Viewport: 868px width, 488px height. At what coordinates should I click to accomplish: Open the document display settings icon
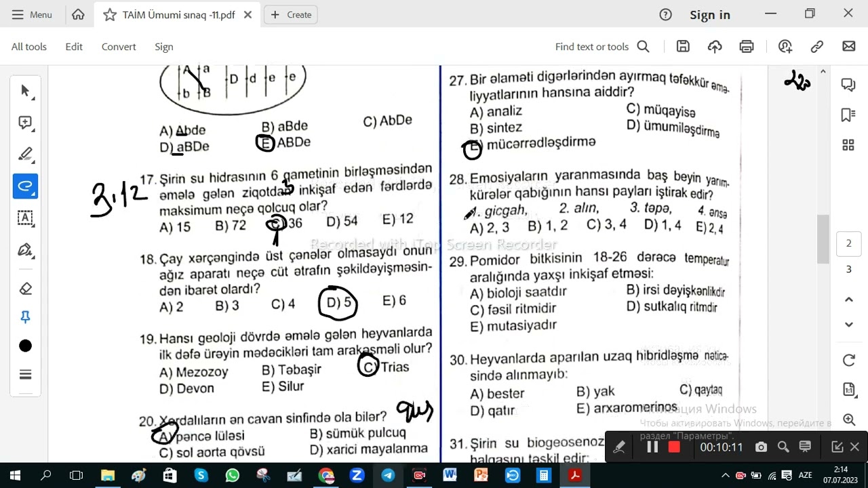click(x=848, y=389)
